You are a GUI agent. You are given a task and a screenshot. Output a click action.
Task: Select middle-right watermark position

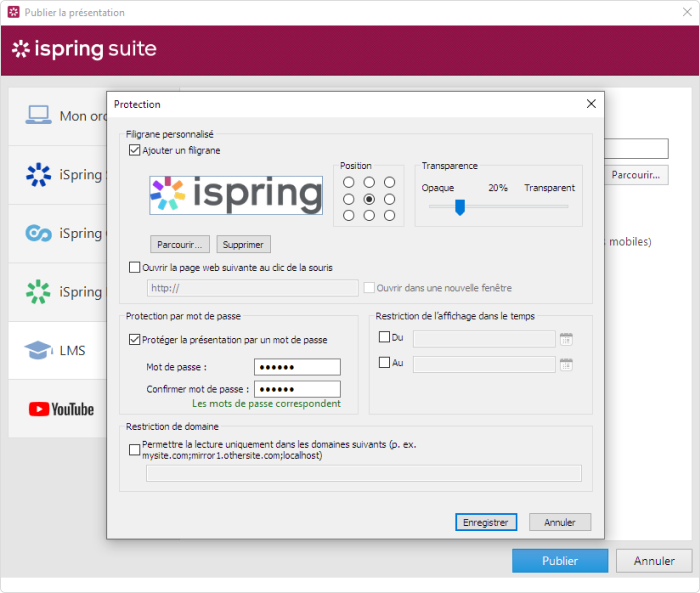pos(389,199)
